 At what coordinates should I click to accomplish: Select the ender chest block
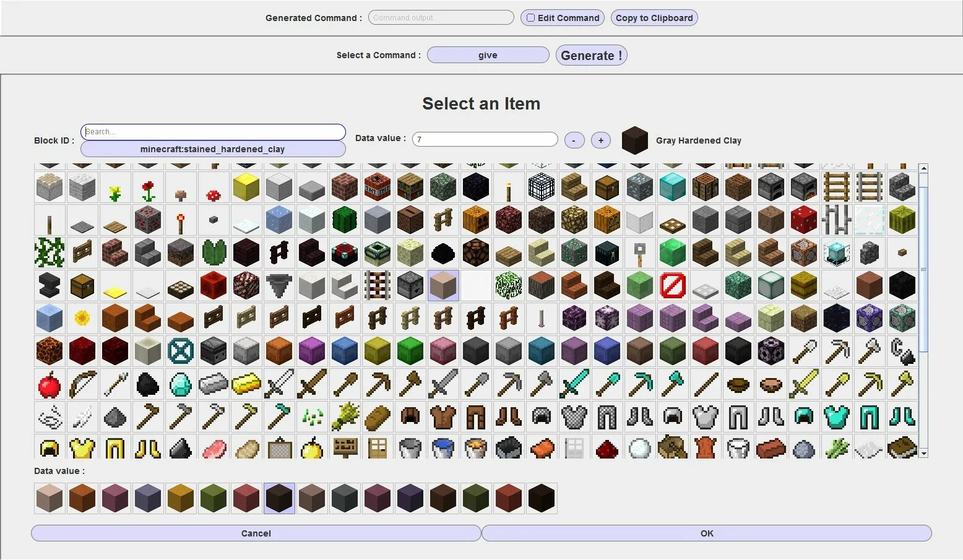(x=607, y=252)
